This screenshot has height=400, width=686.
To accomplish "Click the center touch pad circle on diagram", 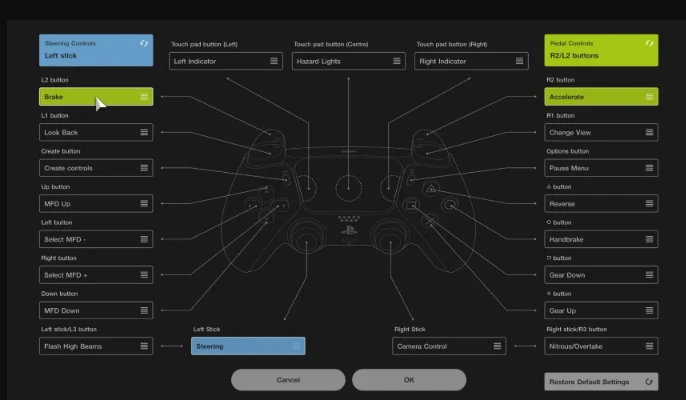I will tap(349, 189).
